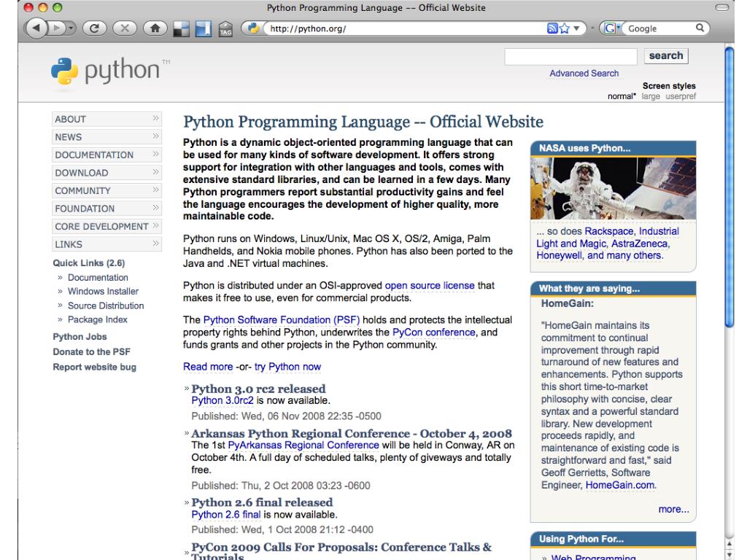
Task: Open the open source license link
Action: [430, 286]
